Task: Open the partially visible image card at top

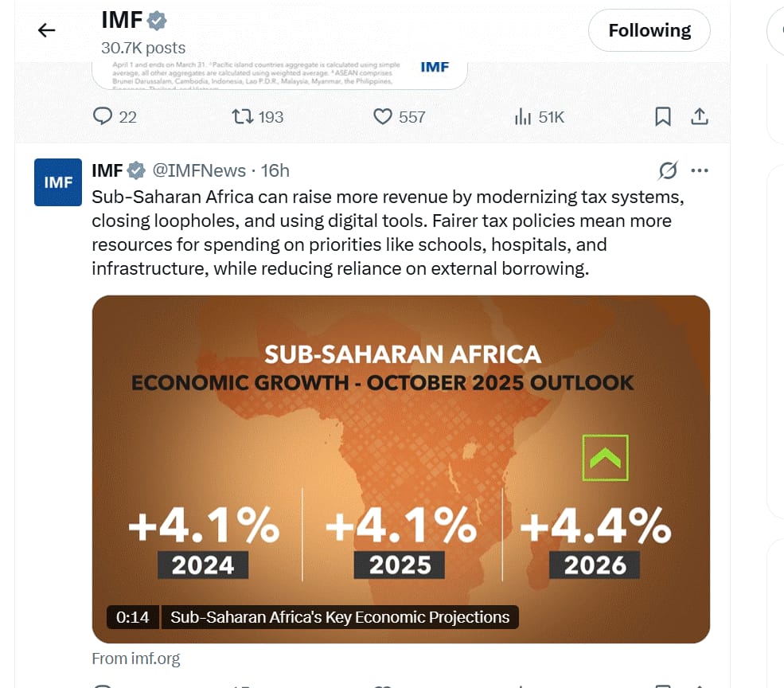Action: 279,73
